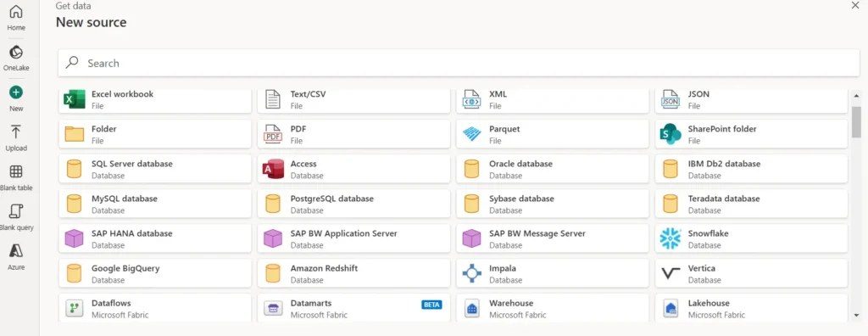Click the yellow Folder icon
Image resolution: width=868 pixels, height=336 pixels.
[x=75, y=134]
